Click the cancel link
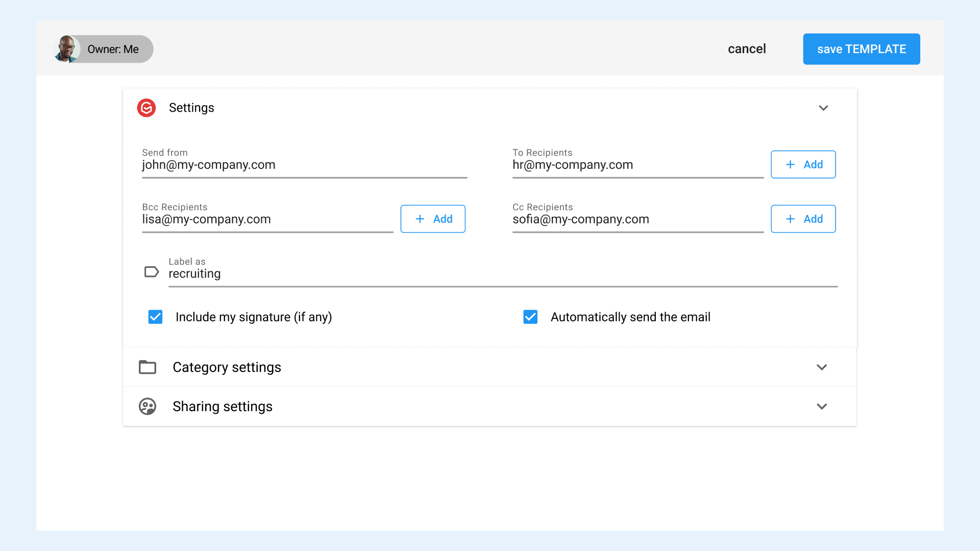Screen dimensions: 980x551 coord(747,49)
